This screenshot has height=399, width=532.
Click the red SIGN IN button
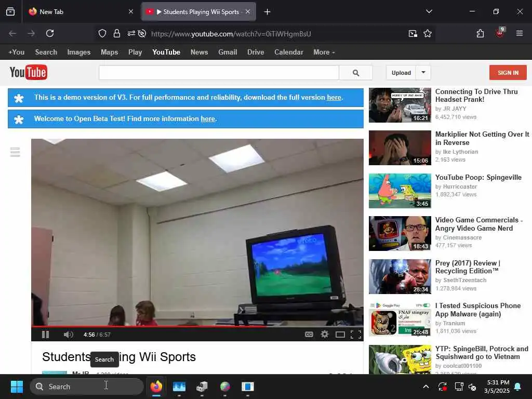508,73
